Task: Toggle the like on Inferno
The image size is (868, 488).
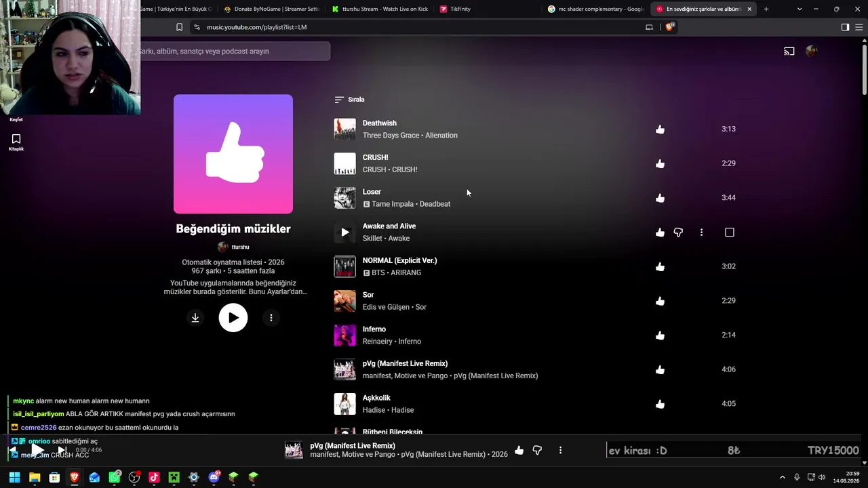Action: (660, 335)
